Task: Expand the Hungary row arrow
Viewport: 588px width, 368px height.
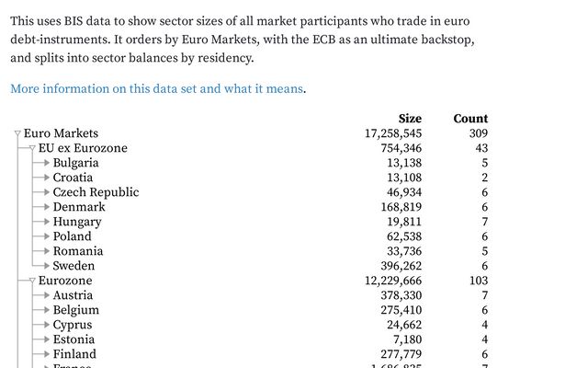Action: (43, 223)
